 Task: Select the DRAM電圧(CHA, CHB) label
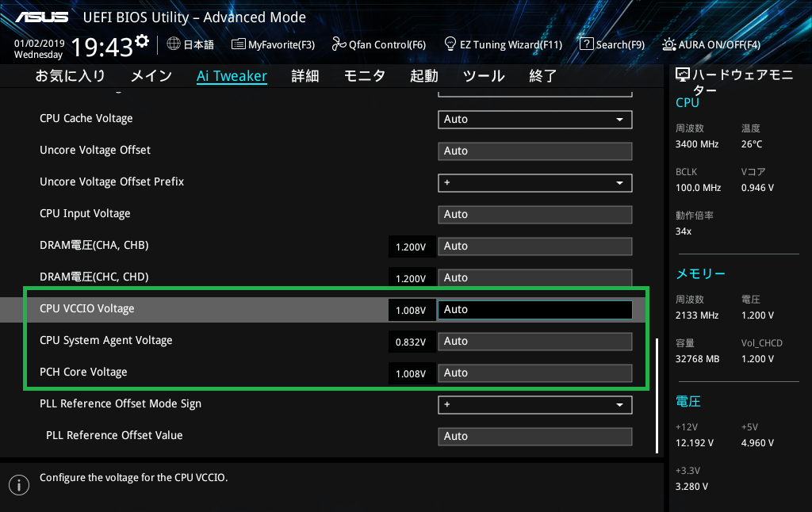[x=94, y=246]
